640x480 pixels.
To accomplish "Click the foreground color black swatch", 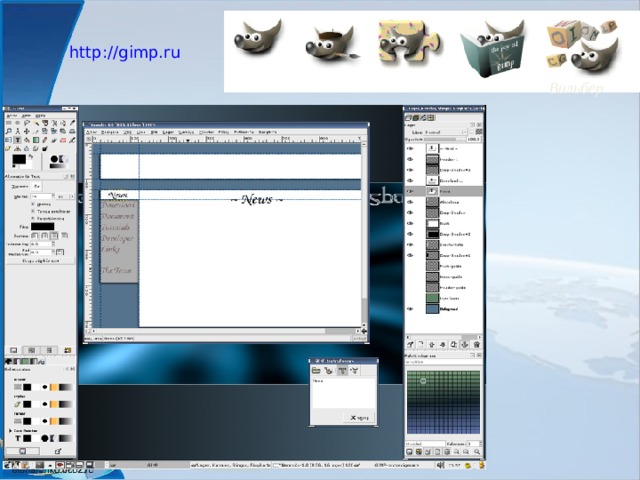I will coord(19,160).
